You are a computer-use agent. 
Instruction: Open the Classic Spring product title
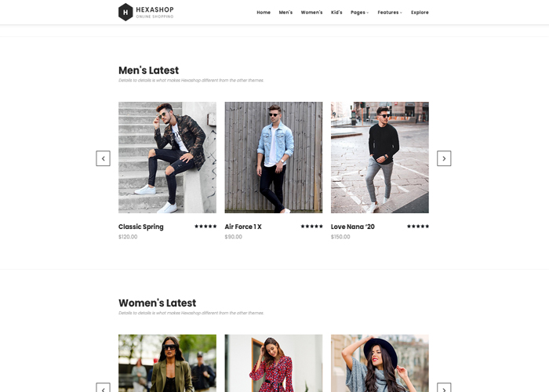140,227
